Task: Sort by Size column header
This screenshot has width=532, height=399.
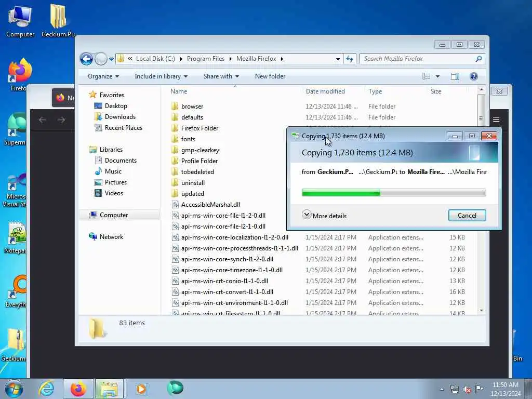Action: pos(436,91)
